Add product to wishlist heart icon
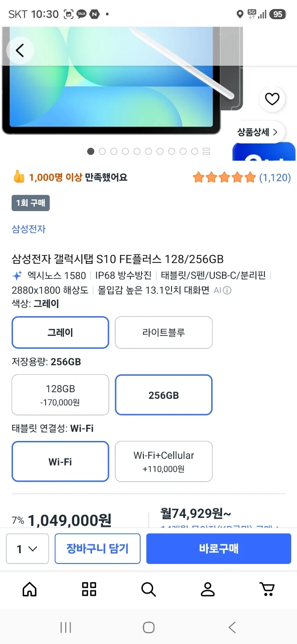Image resolution: width=297 pixels, height=644 pixels. (272, 99)
